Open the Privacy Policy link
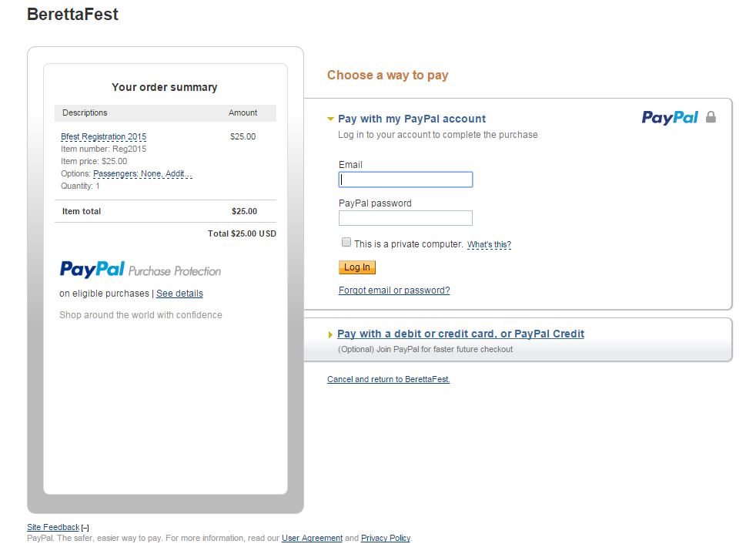Screen dimensions: 756x554 [386, 538]
